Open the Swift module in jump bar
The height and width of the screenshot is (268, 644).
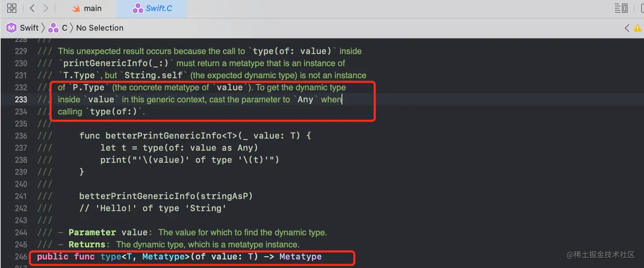pyautogui.click(x=29, y=28)
